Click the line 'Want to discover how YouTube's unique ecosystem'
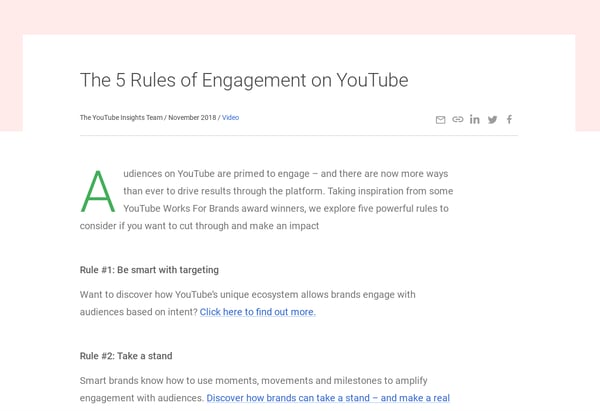This screenshot has width=600, height=411. click(248, 295)
